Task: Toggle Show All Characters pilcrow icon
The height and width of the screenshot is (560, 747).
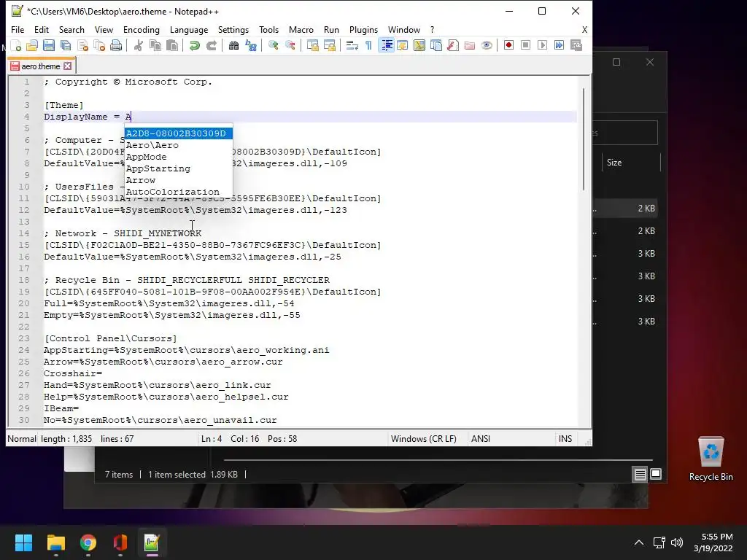Action: tap(368, 45)
